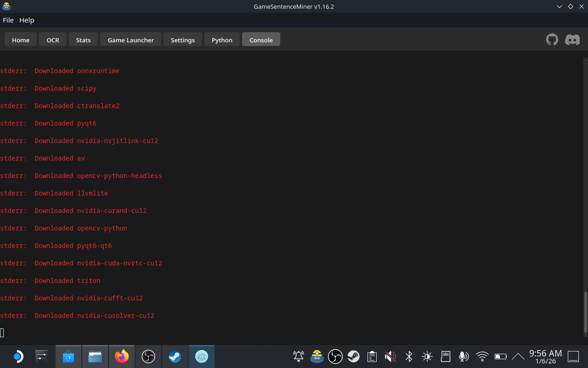Viewport: 588px width, 368px height.
Task: Open the File menu
Action: pos(8,20)
